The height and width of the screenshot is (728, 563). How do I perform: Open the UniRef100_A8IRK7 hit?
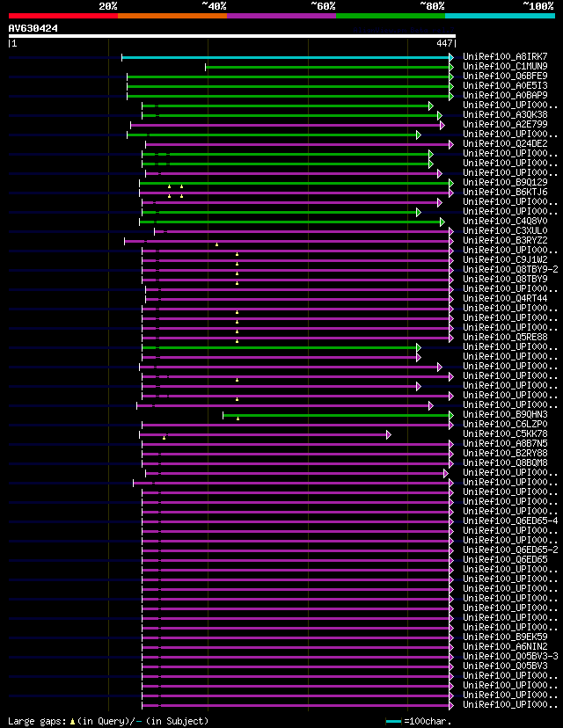[505, 56]
